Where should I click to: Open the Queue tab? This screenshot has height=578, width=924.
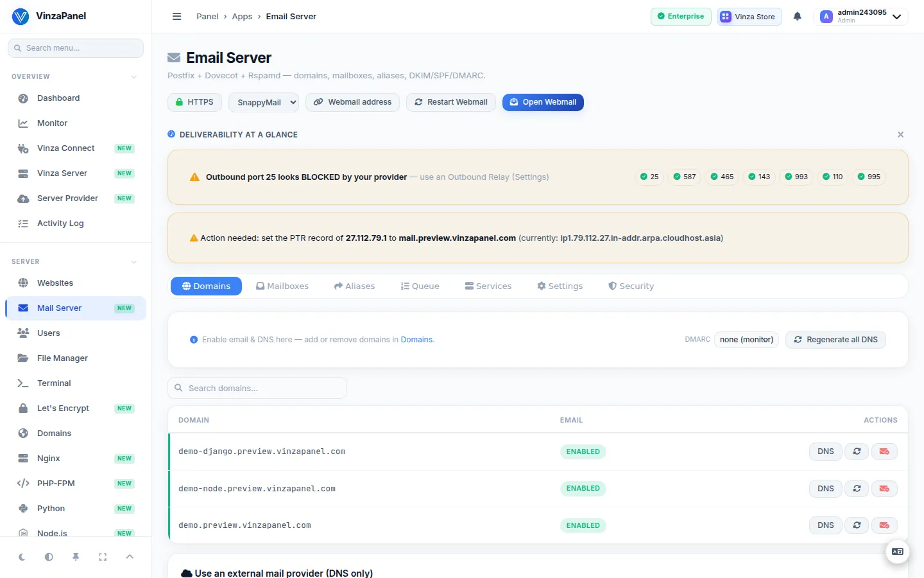pos(420,286)
